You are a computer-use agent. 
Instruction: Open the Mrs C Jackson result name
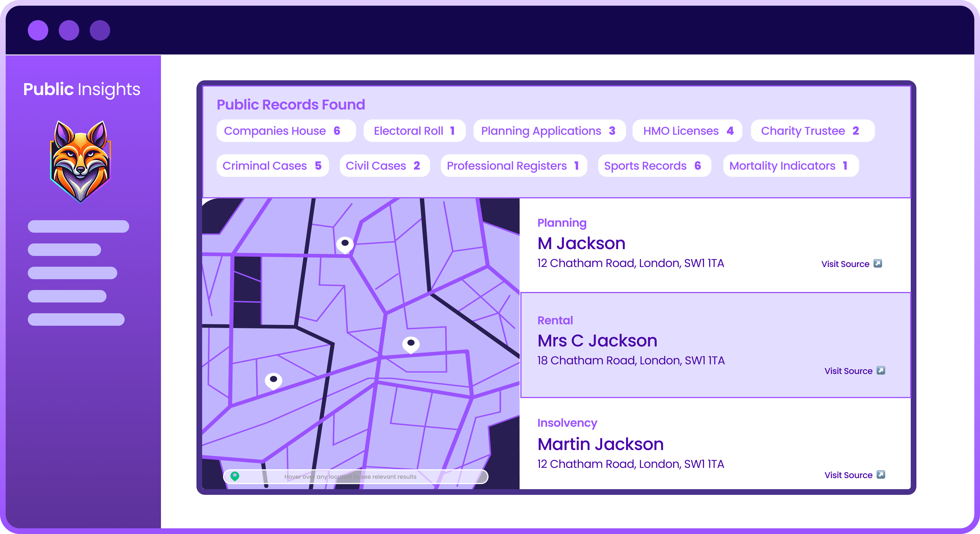pos(597,340)
